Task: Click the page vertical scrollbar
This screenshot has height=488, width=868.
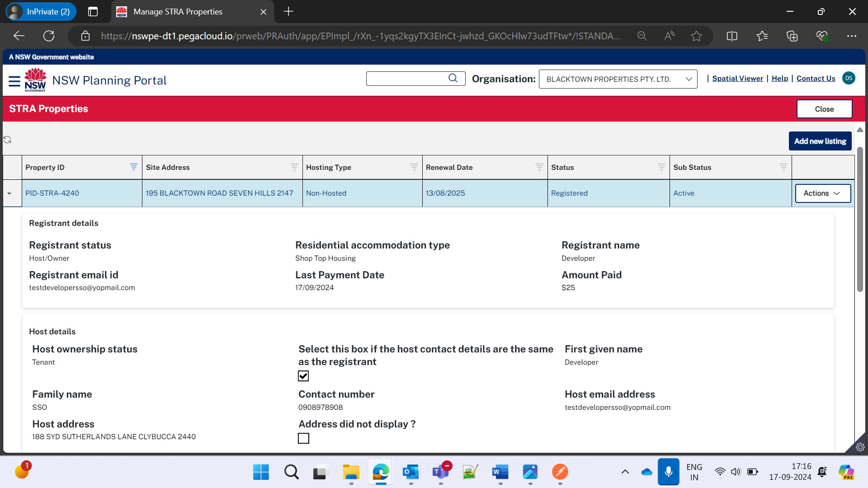Action: [860, 219]
